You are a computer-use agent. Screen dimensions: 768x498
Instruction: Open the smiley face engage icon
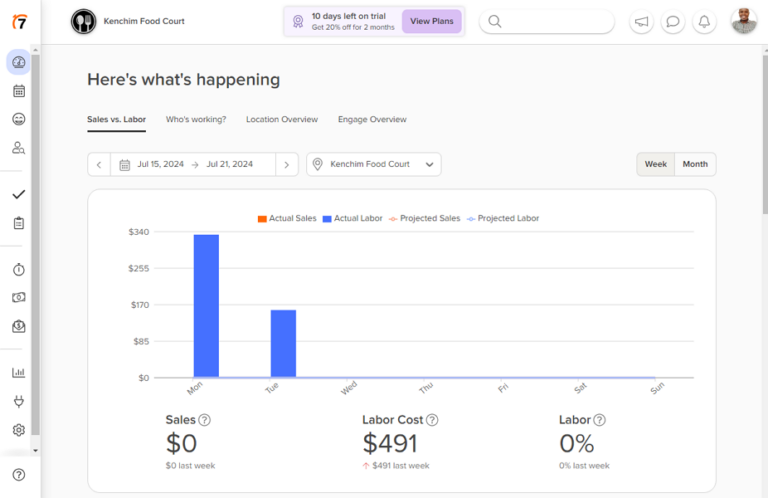point(19,119)
